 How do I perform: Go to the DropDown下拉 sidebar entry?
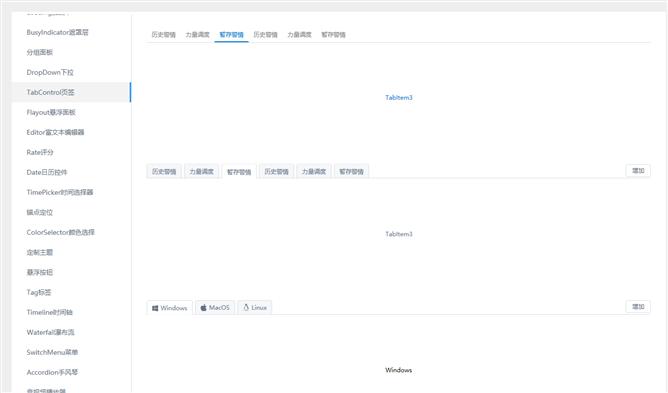coord(50,72)
